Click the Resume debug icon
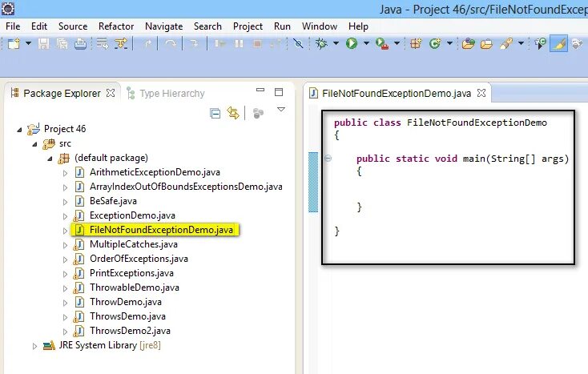The width and height of the screenshot is (588, 374). pyautogui.click(x=220, y=43)
